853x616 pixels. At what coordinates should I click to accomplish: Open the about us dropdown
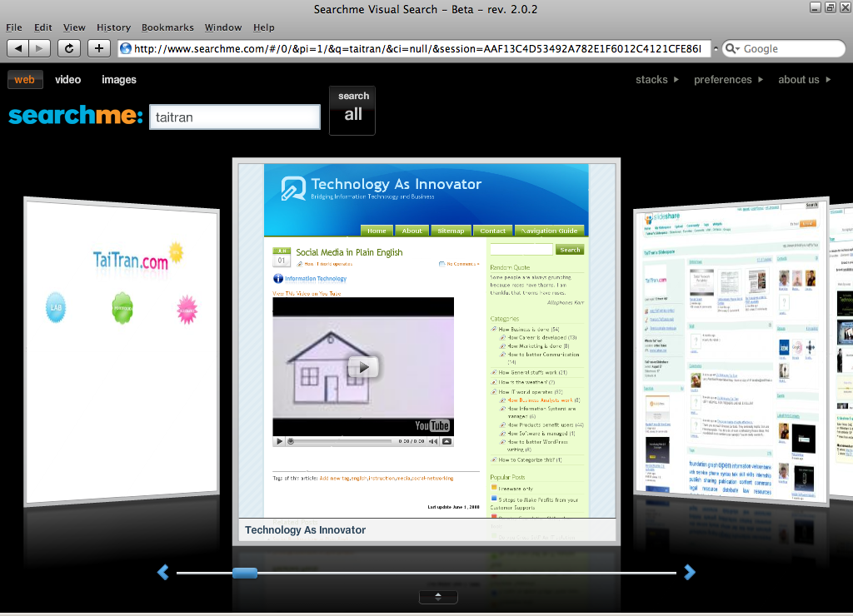(x=804, y=79)
